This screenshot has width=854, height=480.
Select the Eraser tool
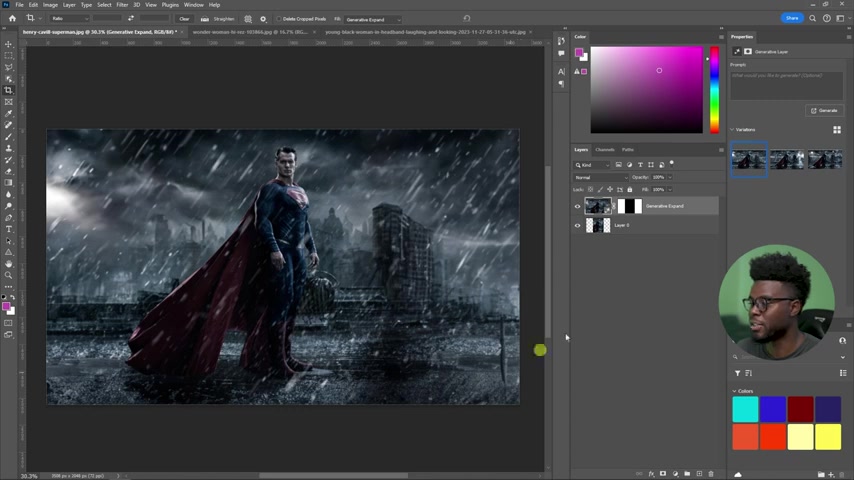coord(8,171)
